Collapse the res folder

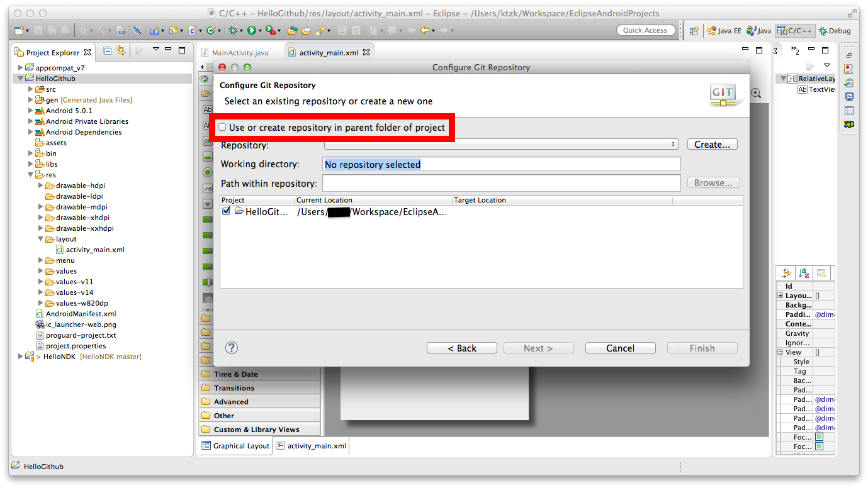pos(30,175)
